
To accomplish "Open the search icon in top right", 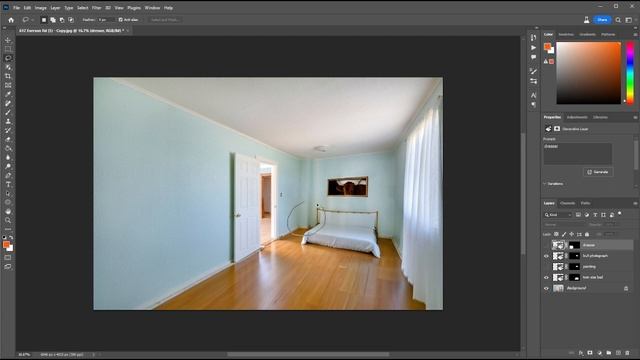I will point(618,20).
